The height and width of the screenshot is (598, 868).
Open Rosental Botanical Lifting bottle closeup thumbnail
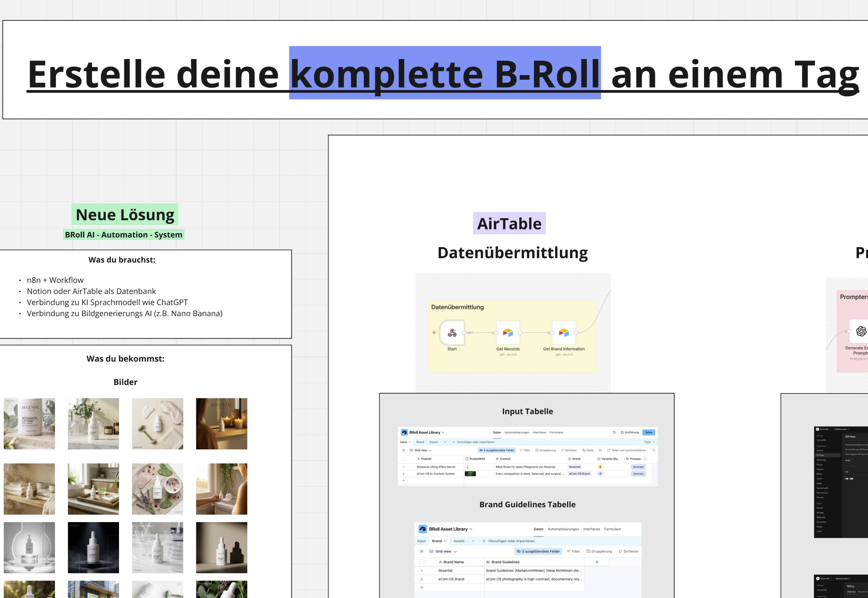29,423
